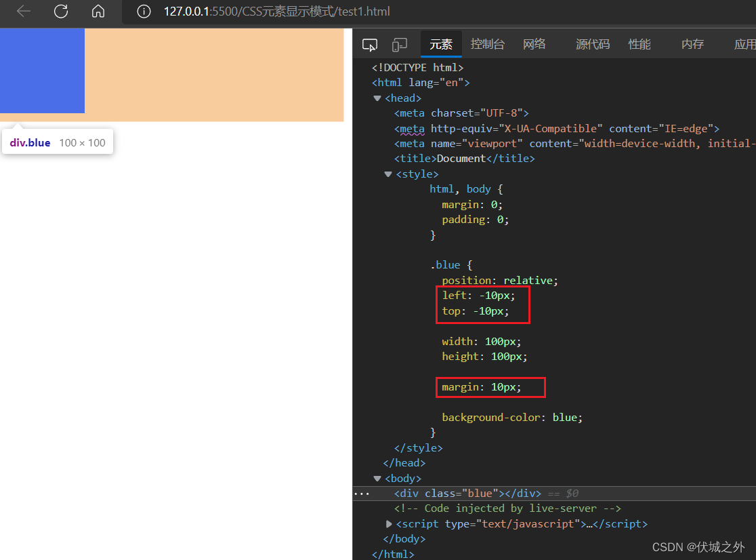Collapse the head element node
The width and height of the screenshot is (756, 560).
(x=377, y=98)
